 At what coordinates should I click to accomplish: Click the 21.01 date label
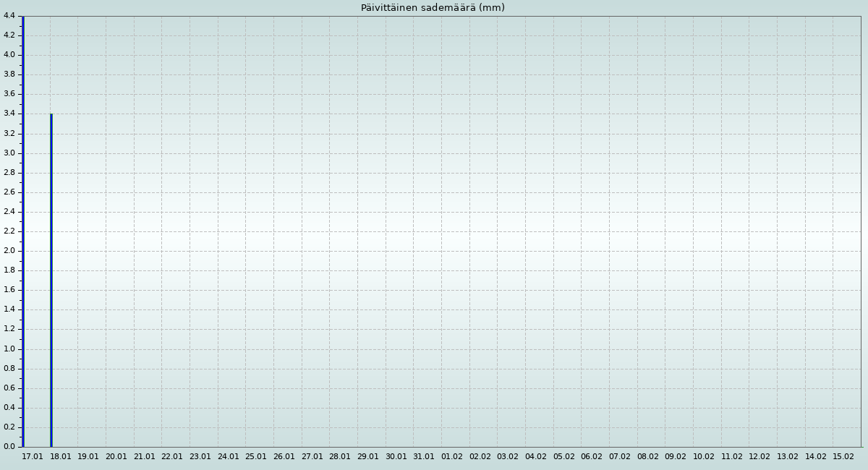145,457
